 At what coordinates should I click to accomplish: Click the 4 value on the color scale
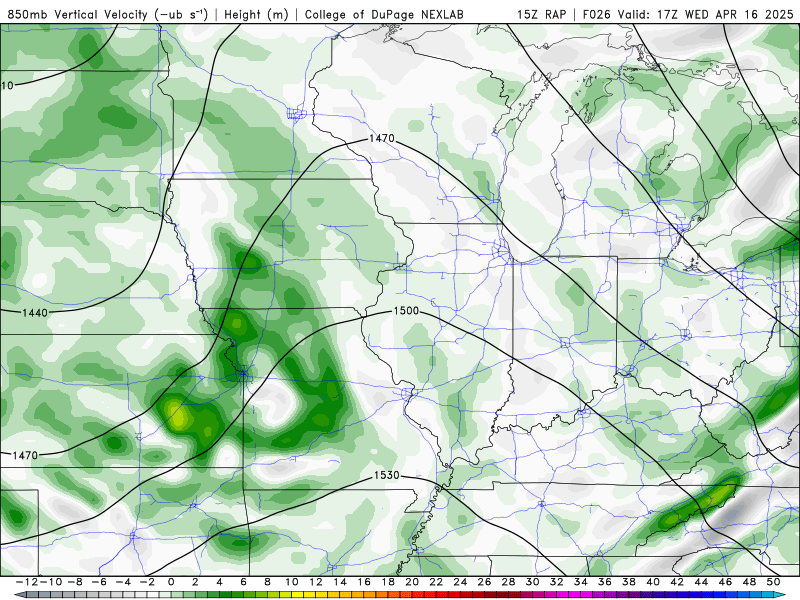pyautogui.click(x=219, y=582)
